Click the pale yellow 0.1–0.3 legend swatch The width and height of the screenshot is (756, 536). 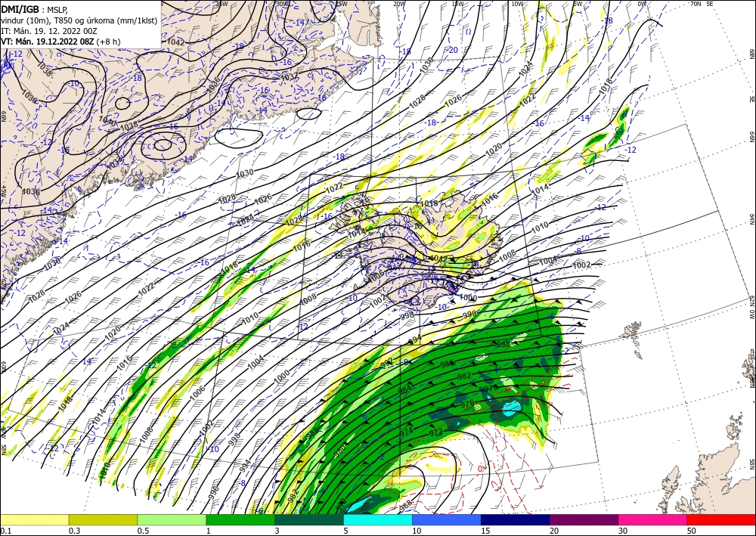pyautogui.click(x=34, y=519)
